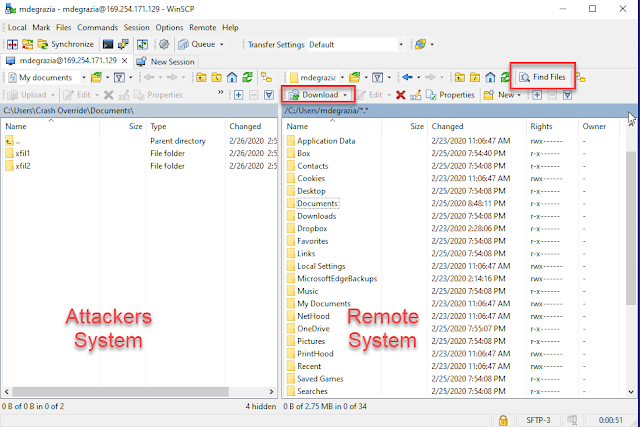Screen dimensions: 640x427
Task: Open the Files menu
Action: tap(63, 28)
